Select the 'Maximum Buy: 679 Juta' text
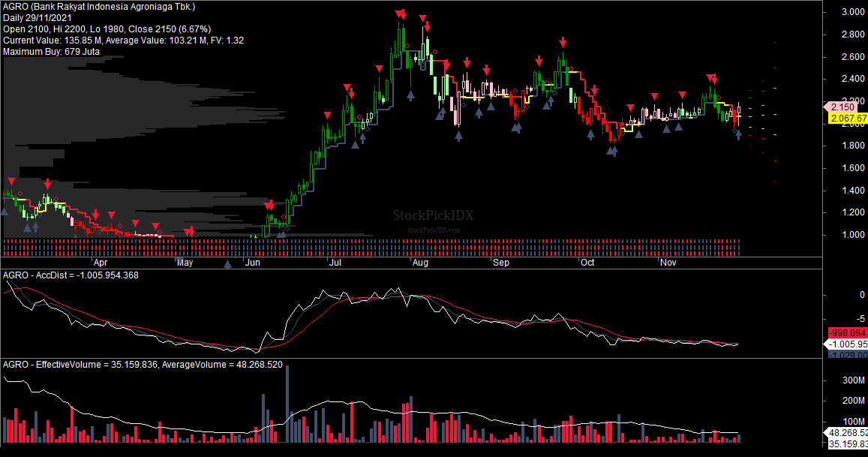 point(52,52)
